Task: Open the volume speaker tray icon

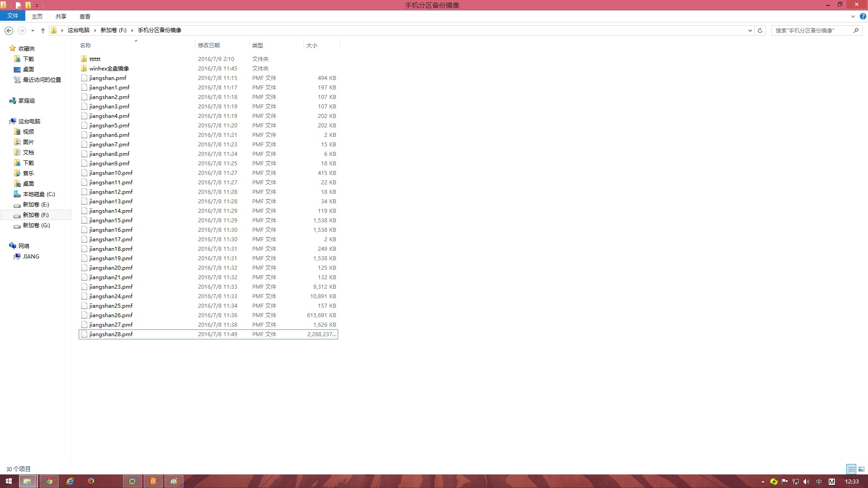Action: [806, 482]
